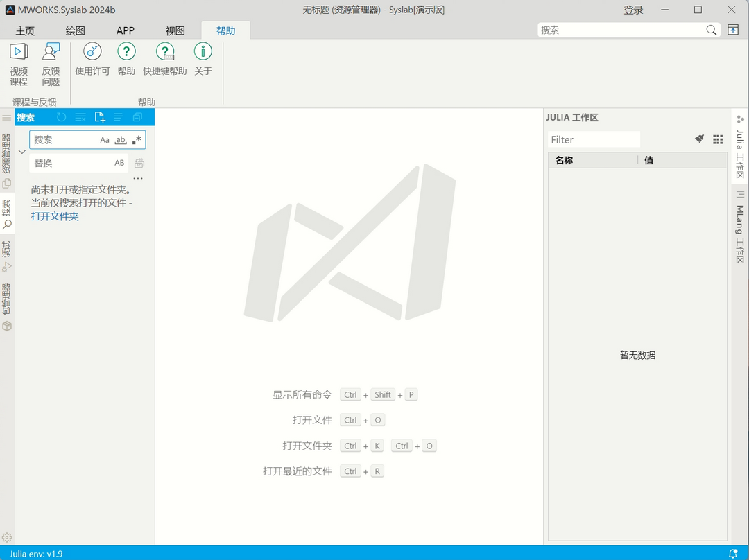Clear search results icon in search header
This screenshot has width=749, height=560.
click(80, 117)
